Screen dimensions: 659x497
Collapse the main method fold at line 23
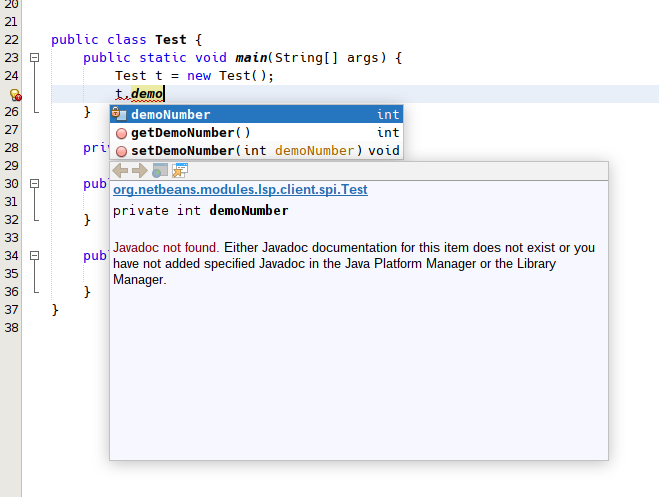pyautogui.click(x=34, y=58)
